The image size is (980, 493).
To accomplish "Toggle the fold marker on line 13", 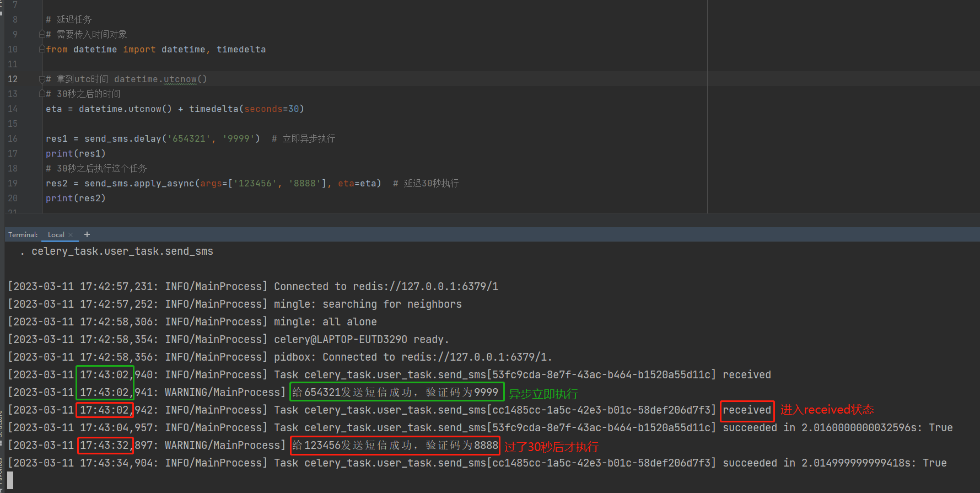I will [42, 94].
